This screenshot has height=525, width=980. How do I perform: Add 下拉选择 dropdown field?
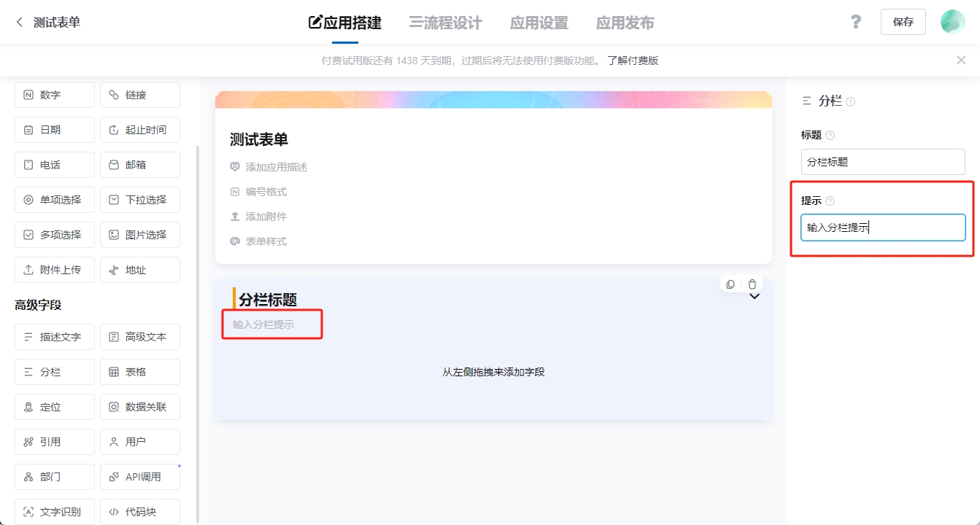140,200
